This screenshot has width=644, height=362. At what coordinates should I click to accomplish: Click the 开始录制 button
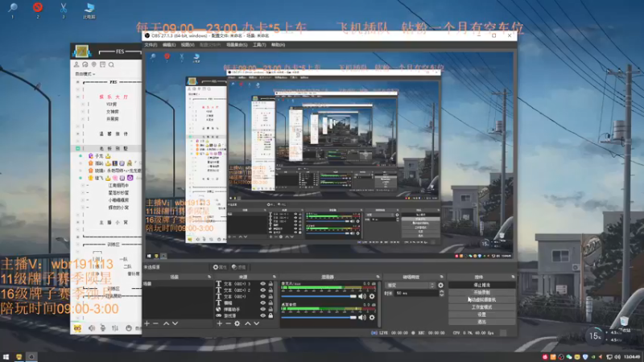(481, 292)
